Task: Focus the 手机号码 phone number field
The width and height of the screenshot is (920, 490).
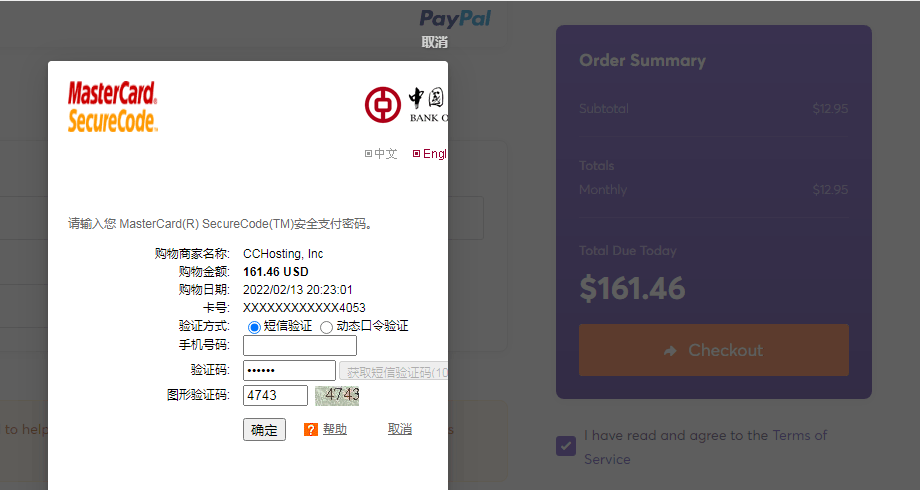Action: tap(300, 346)
